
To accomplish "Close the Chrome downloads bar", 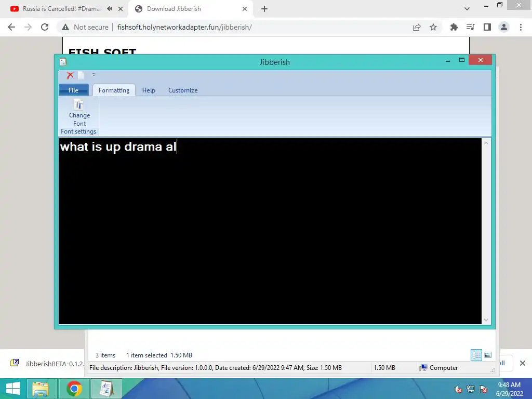I will [x=523, y=363].
